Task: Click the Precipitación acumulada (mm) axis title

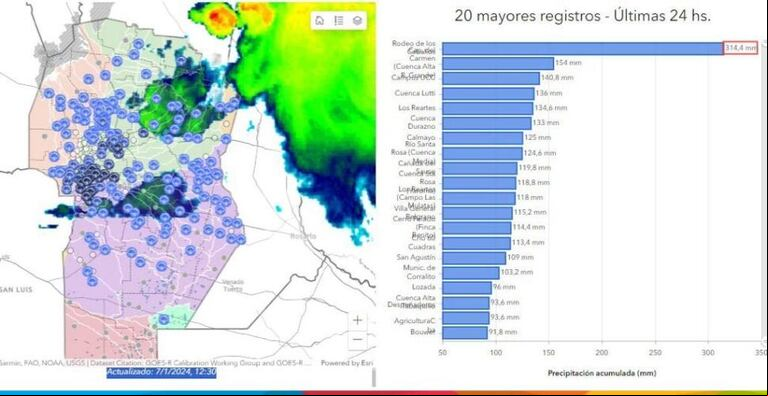Action: pyautogui.click(x=602, y=373)
